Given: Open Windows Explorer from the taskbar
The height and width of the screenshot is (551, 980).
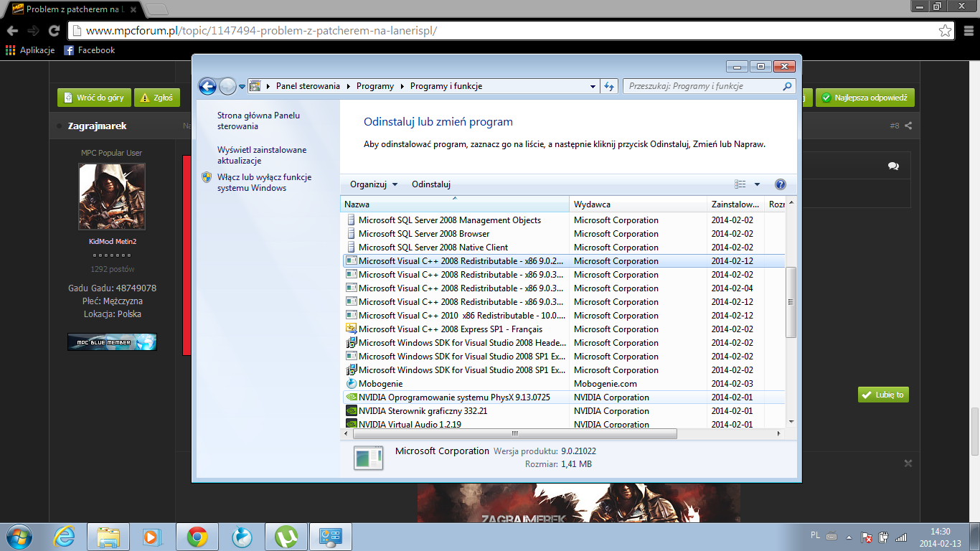Looking at the screenshot, I should click(x=108, y=537).
